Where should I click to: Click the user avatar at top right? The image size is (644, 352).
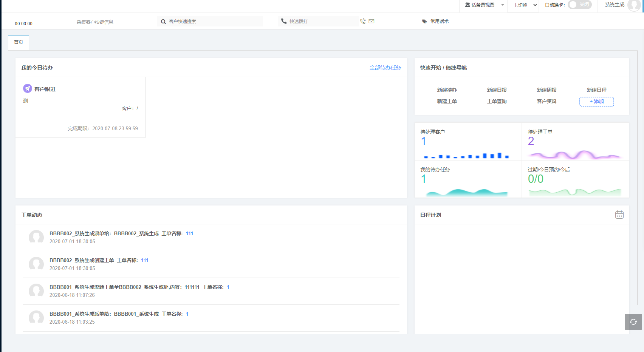pos(633,5)
